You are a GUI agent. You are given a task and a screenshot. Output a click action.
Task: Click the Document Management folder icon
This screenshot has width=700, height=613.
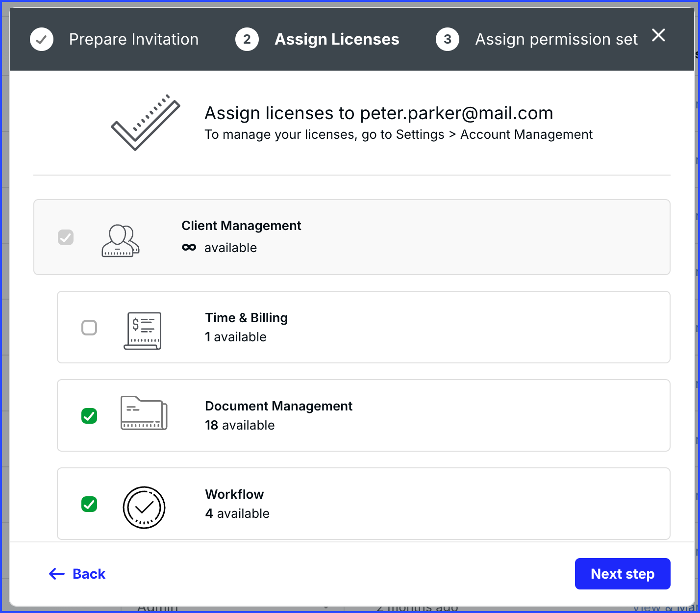click(144, 413)
